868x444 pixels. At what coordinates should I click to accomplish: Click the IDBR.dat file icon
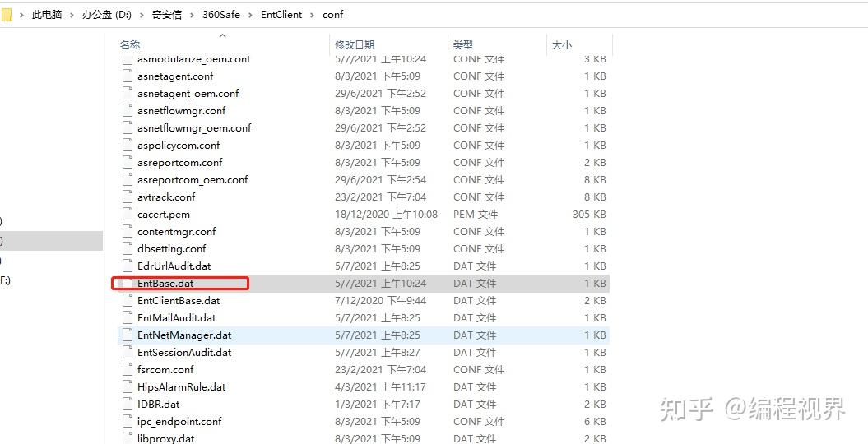click(x=128, y=405)
